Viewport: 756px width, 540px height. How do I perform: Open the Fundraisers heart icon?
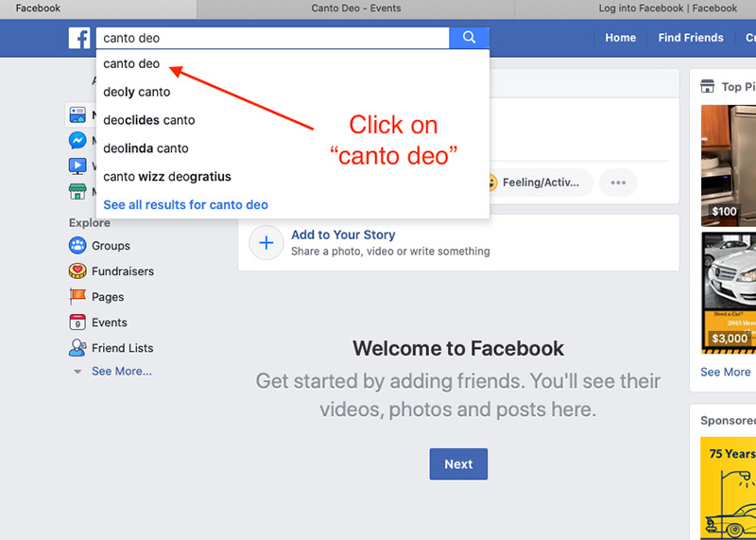(x=77, y=271)
